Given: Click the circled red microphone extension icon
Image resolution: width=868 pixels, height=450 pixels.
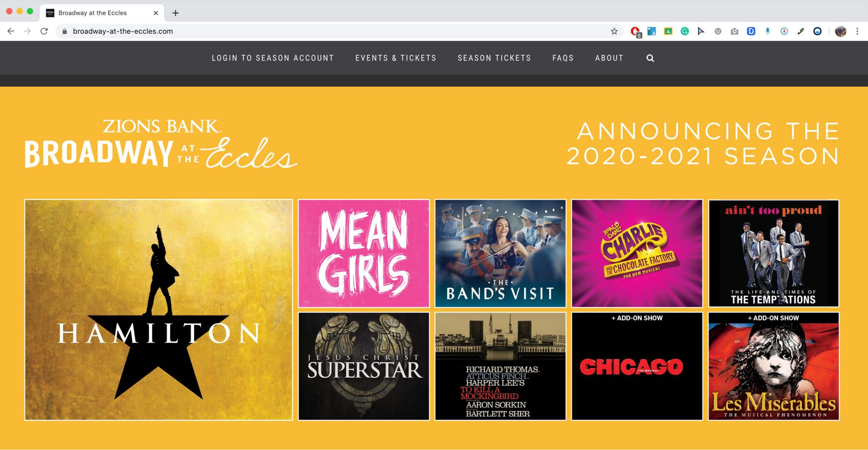Looking at the screenshot, I should (784, 31).
